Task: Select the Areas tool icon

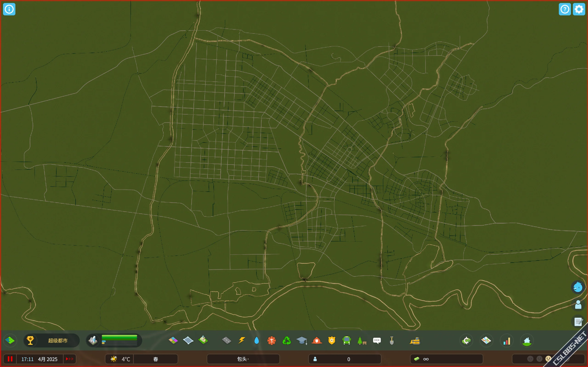Action: point(188,340)
